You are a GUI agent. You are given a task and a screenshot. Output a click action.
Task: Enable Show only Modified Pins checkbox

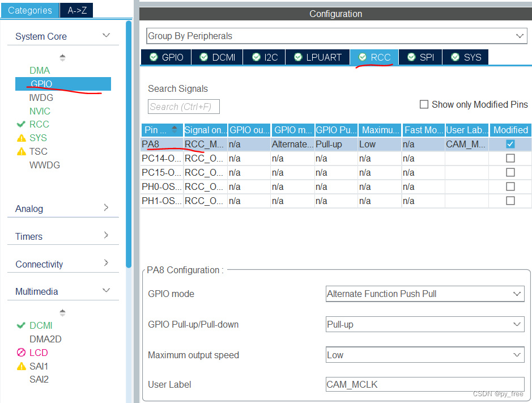[x=424, y=104]
